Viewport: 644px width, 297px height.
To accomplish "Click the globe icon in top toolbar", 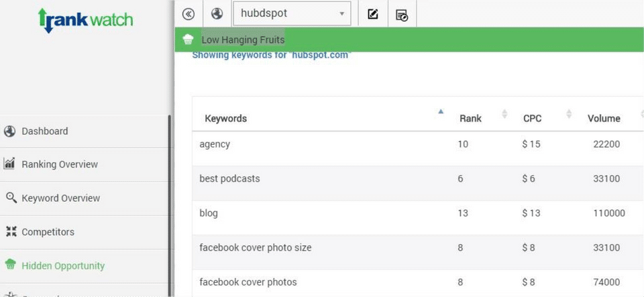I will pyautogui.click(x=217, y=13).
